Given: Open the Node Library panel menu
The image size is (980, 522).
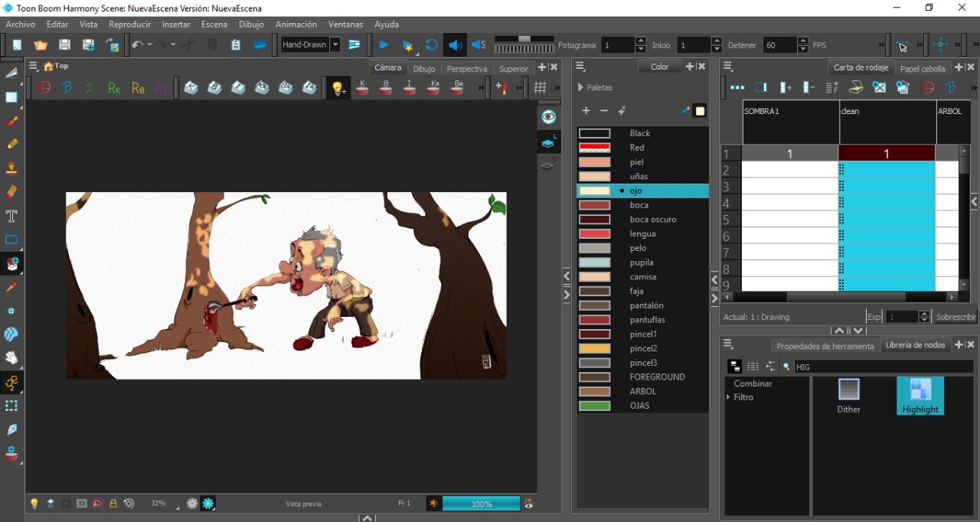Looking at the screenshot, I should (x=729, y=344).
